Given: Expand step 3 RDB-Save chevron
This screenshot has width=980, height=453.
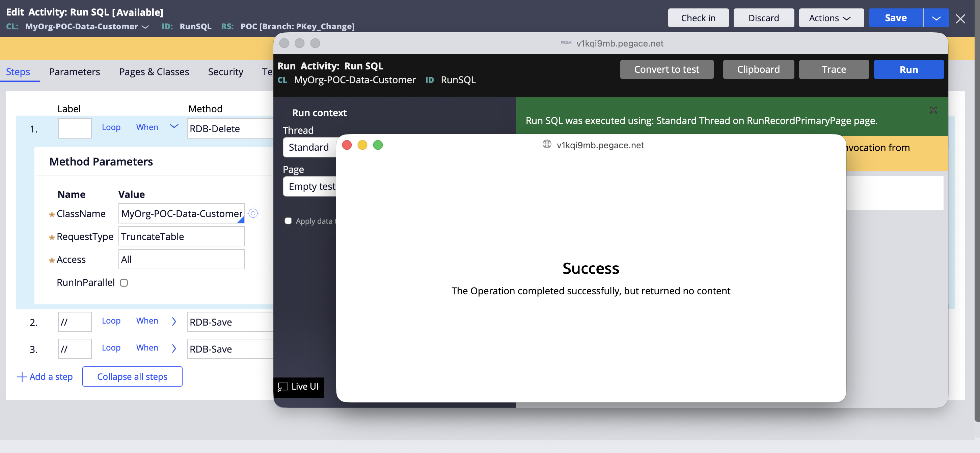Looking at the screenshot, I should pos(174,348).
